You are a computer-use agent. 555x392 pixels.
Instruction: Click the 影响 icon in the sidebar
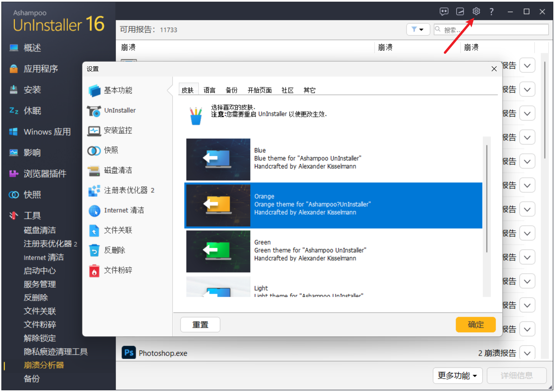14,153
